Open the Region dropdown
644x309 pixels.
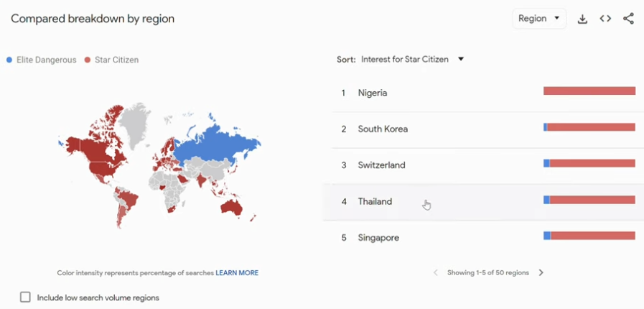pyautogui.click(x=539, y=19)
